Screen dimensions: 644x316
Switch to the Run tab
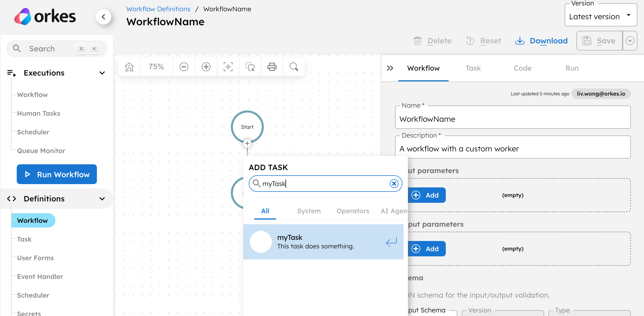(572, 68)
